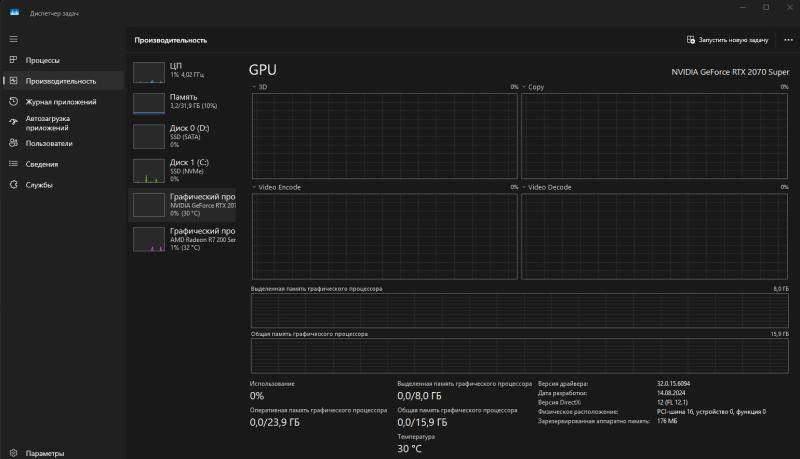Select Диск 0 (D:) performance item
Screen dimensions: 800x459
coord(182,136)
